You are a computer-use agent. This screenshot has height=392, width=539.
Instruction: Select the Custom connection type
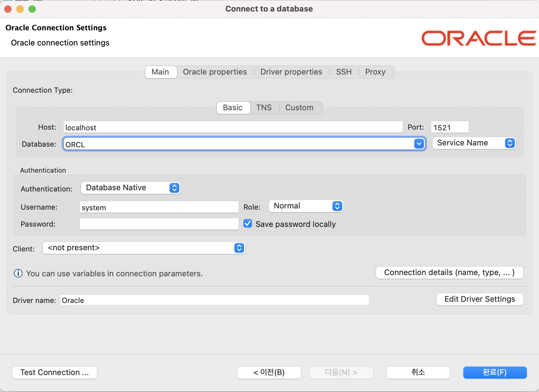299,108
